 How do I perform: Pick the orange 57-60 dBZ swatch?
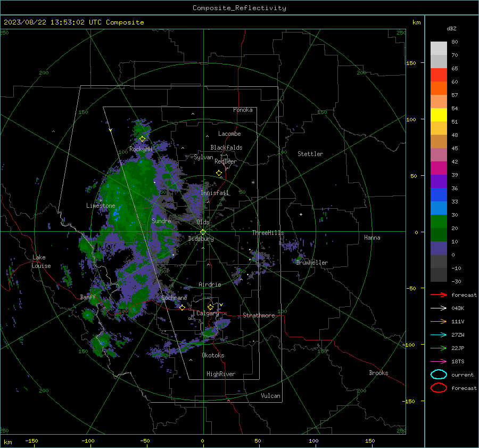tap(439, 88)
